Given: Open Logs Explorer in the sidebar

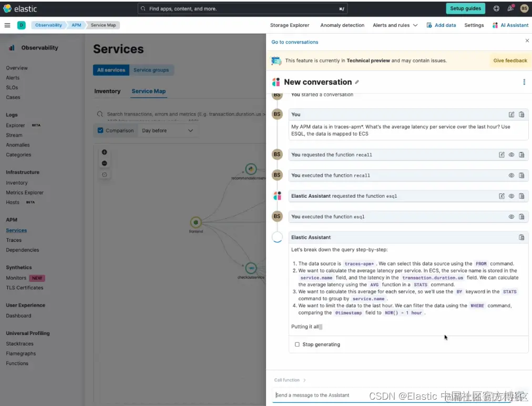Looking at the screenshot, I should pyautogui.click(x=15, y=126).
